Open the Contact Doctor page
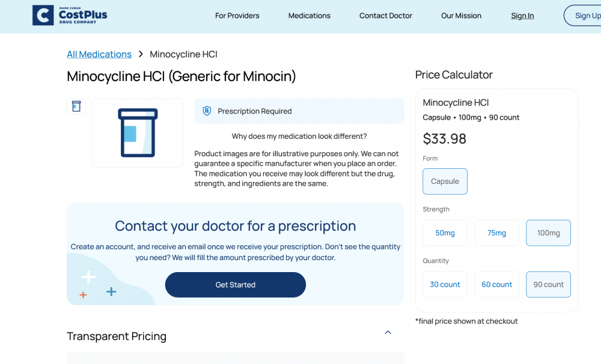601x364 pixels. tap(386, 16)
